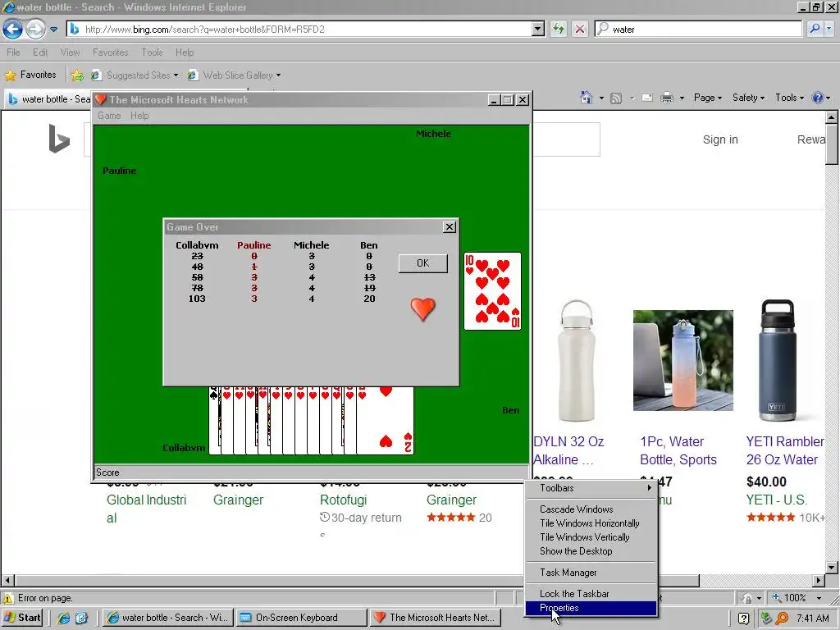Click the vertical scrollbar down arrow
The height and width of the screenshot is (630, 840).
[832, 567]
